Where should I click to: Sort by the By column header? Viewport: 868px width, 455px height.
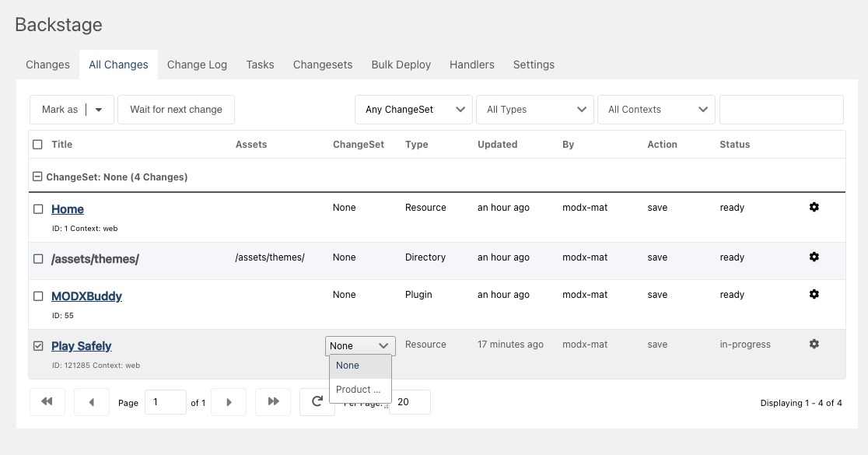click(568, 145)
